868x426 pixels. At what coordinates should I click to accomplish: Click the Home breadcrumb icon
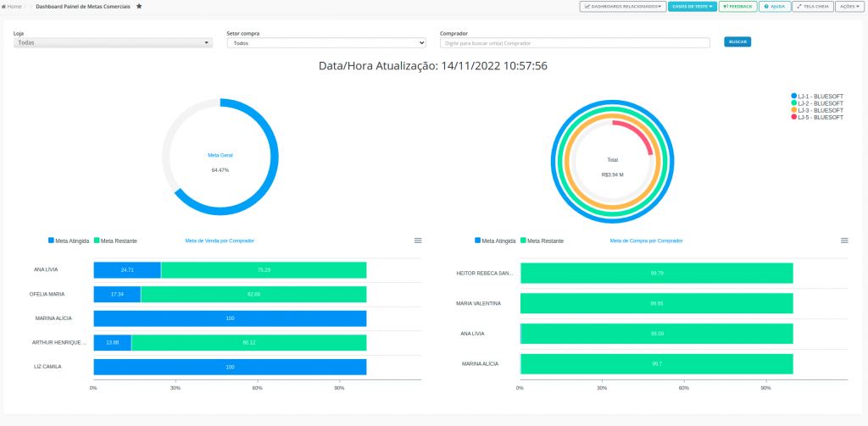tap(4, 7)
